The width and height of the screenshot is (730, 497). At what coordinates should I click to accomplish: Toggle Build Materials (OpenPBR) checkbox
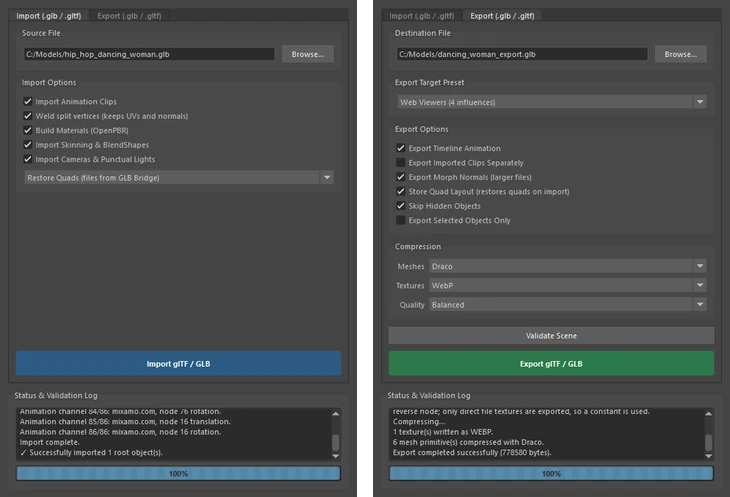coord(28,130)
